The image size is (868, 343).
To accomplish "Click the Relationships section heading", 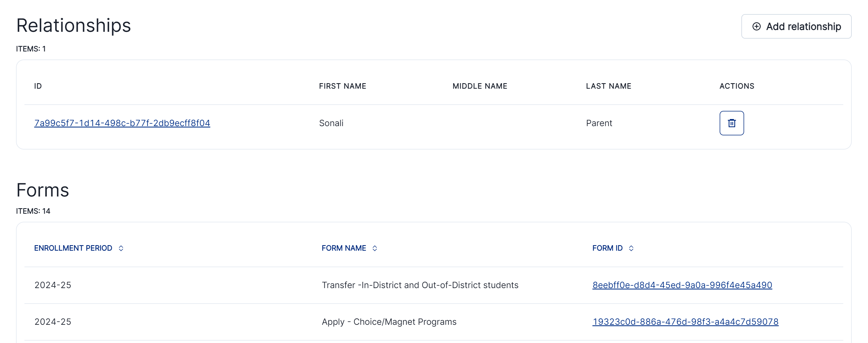I will (73, 26).
